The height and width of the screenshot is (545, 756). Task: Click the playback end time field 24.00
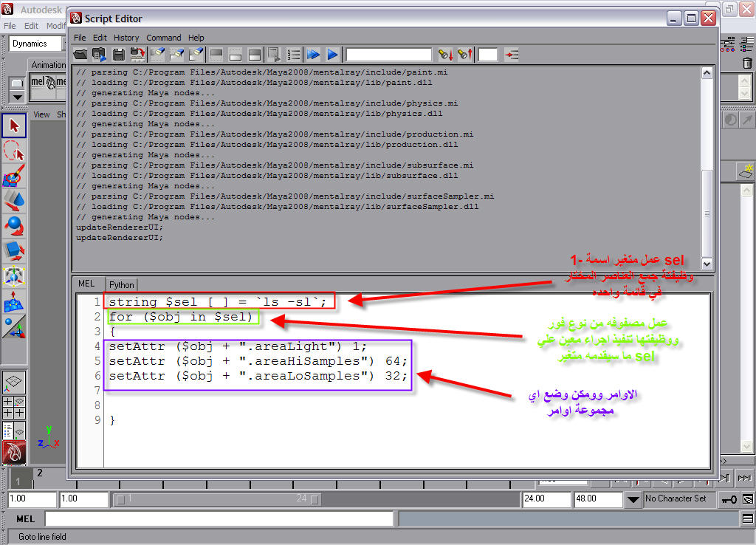point(546,498)
